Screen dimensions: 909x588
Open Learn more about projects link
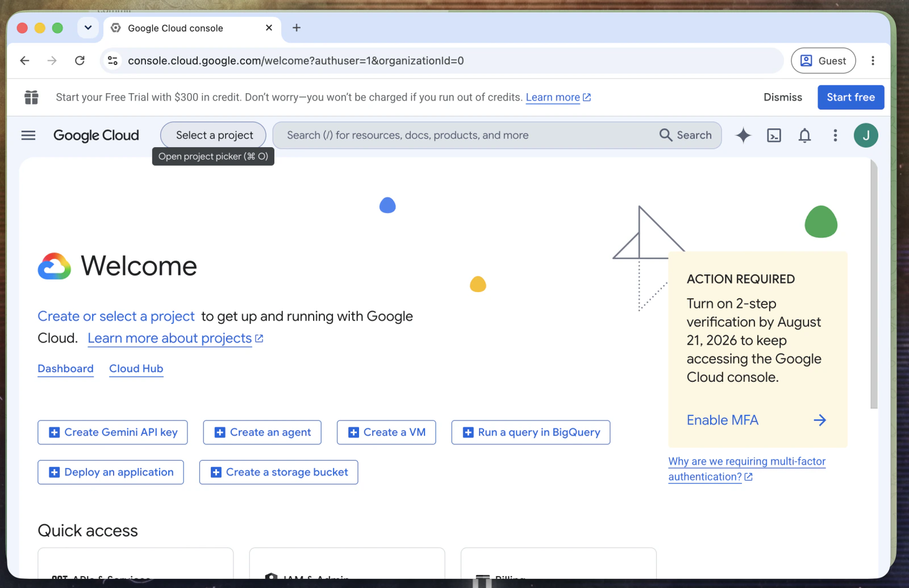point(176,339)
